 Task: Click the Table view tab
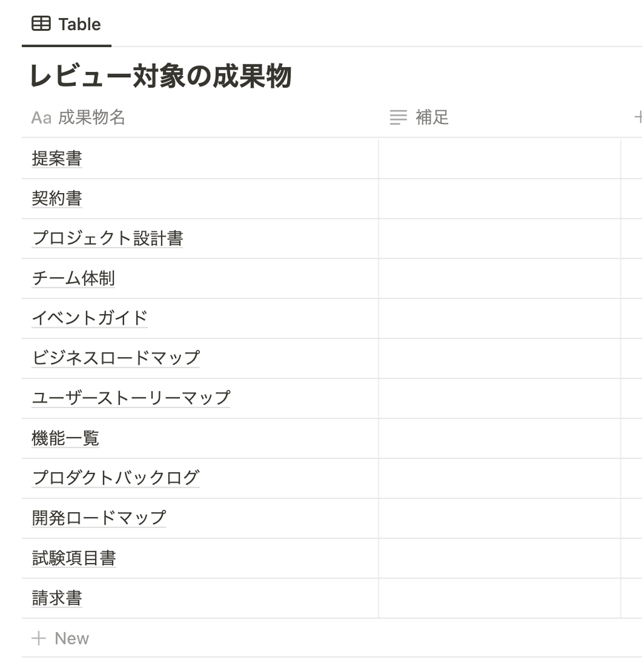coord(66,24)
